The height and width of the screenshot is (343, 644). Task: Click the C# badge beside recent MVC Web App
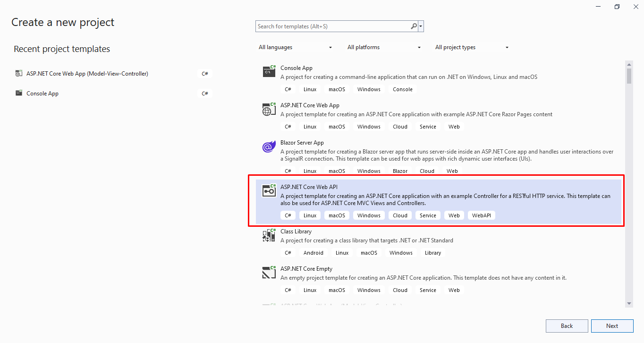(x=205, y=74)
